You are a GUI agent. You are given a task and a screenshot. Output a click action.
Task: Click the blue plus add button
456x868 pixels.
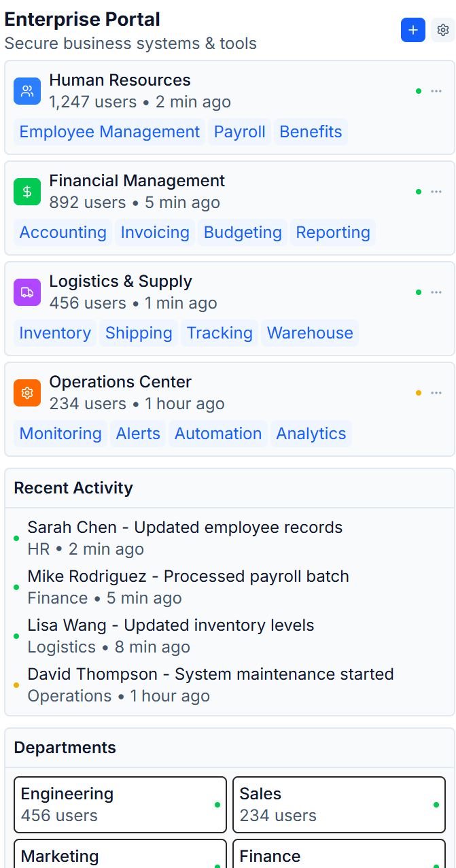click(x=413, y=30)
